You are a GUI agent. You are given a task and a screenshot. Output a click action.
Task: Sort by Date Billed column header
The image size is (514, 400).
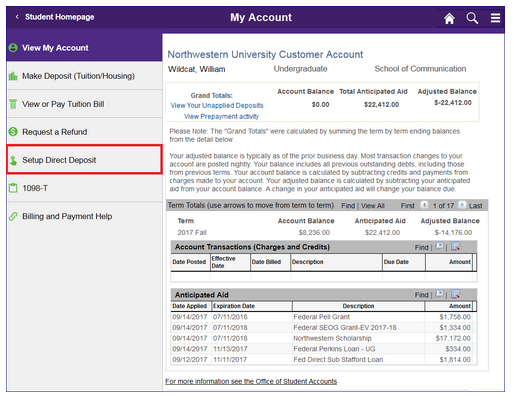click(270, 262)
